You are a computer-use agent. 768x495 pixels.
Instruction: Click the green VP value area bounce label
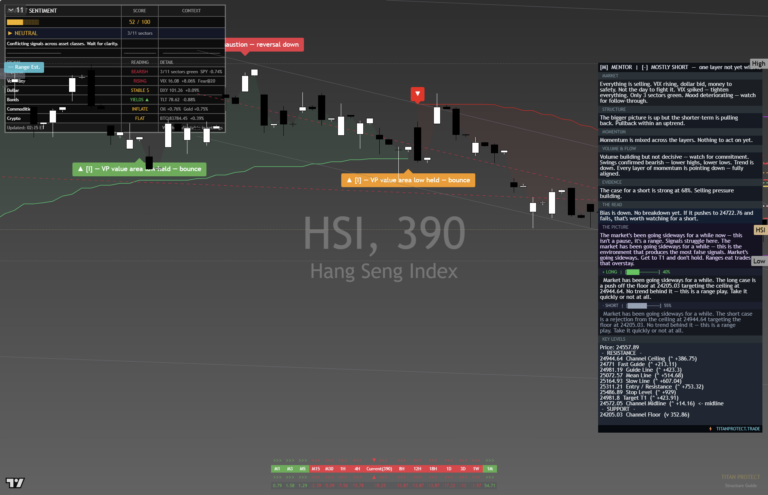(x=139, y=169)
